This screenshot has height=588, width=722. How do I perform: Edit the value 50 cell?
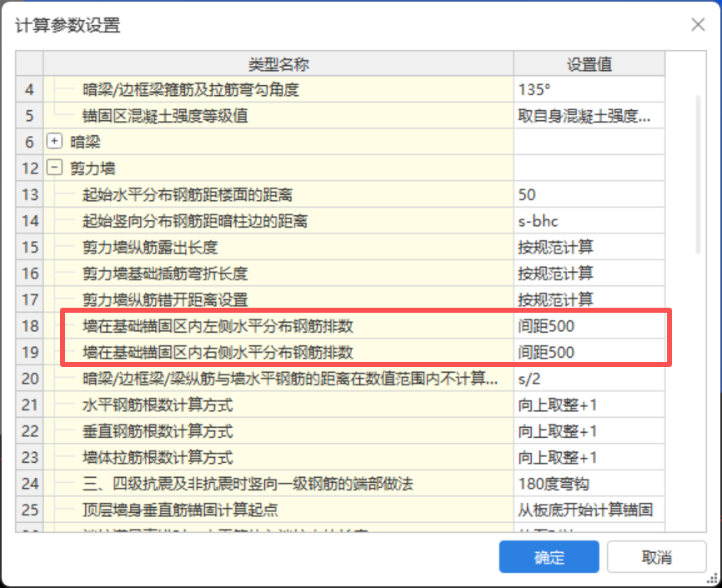589,194
